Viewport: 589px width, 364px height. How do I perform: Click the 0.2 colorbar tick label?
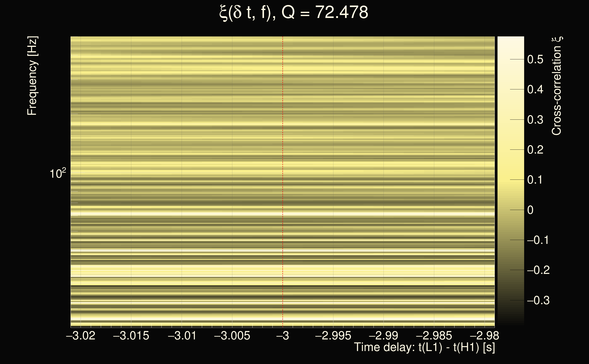click(535, 150)
